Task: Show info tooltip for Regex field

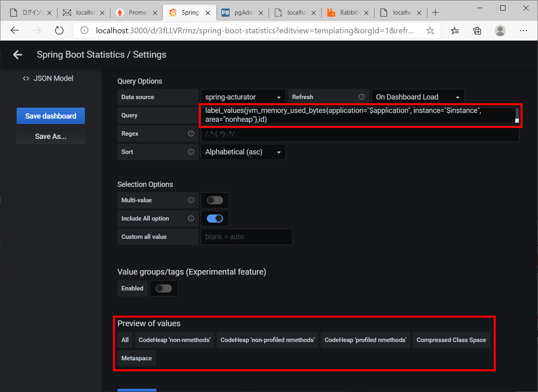Action: coord(191,134)
